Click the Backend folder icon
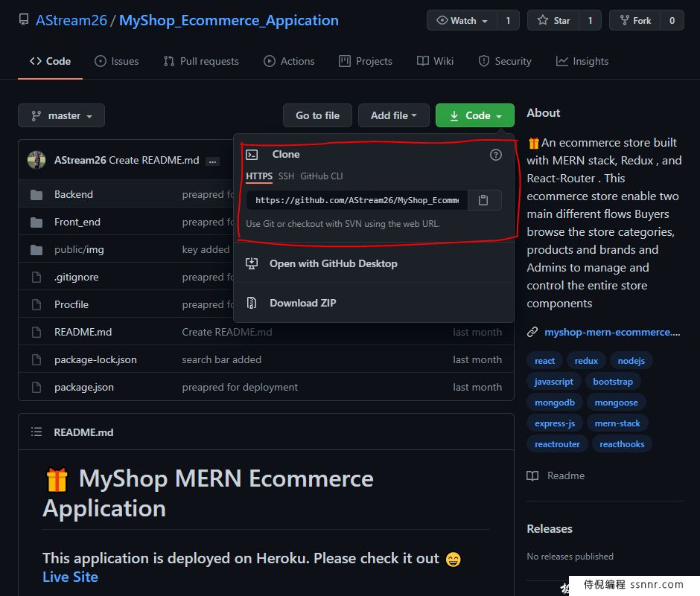 [x=36, y=194]
